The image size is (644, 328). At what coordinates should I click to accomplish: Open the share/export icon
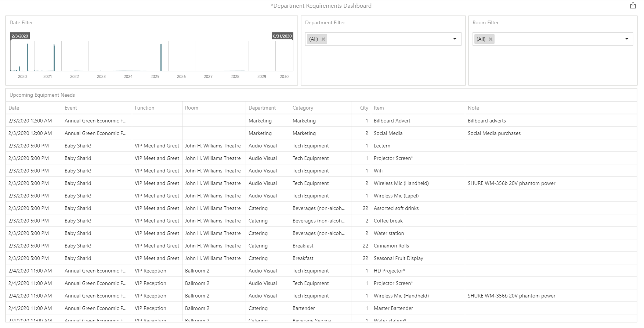click(x=633, y=6)
